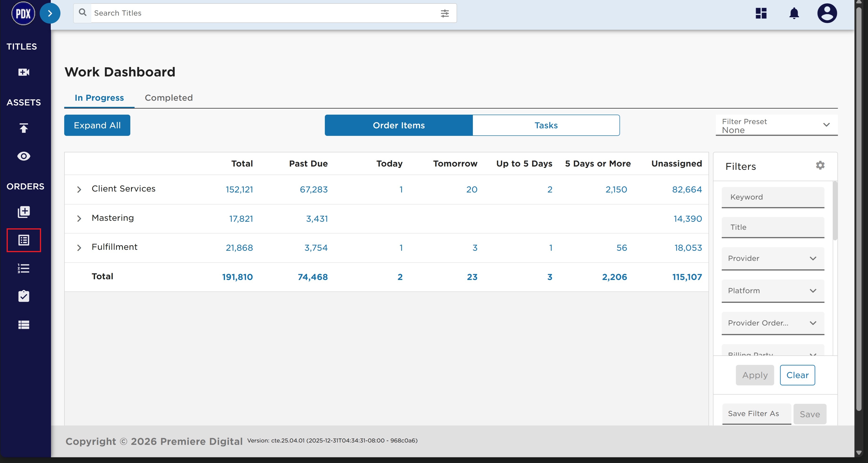
Task: Open Fulfillment 5 Days or More 56
Action: (622, 248)
